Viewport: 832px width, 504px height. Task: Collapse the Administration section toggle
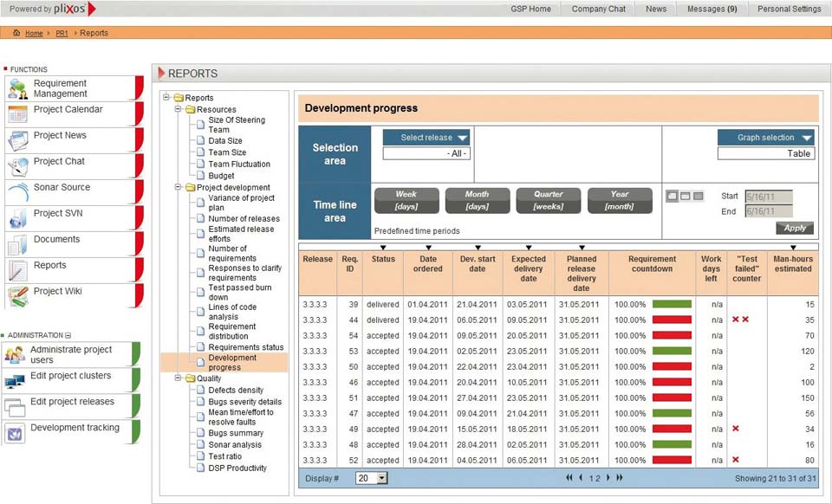(68, 335)
